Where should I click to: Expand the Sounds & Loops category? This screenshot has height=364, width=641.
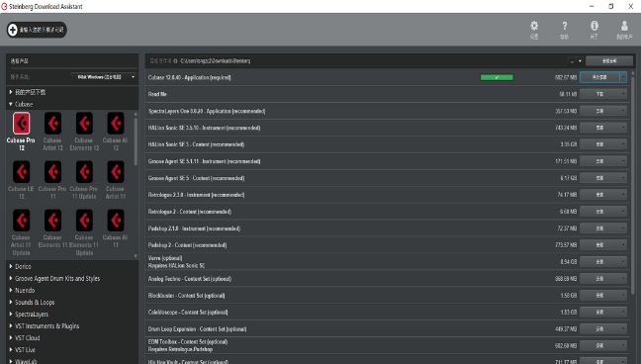pos(11,302)
